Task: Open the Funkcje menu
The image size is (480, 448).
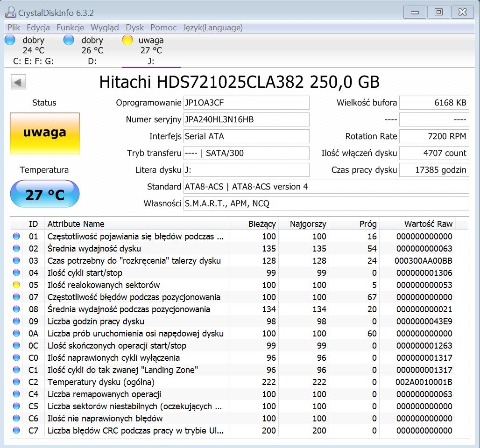Action: point(70,28)
